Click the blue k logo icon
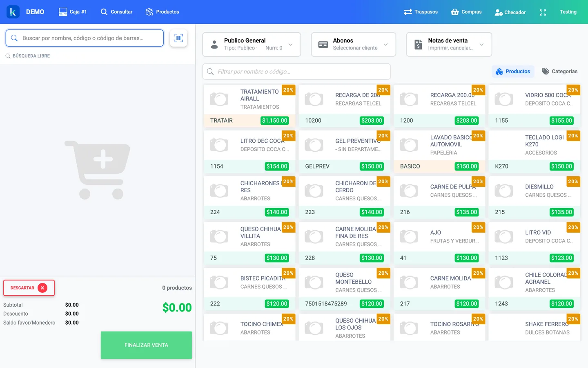Image resolution: width=588 pixels, height=368 pixels. pyautogui.click(x=13, y=12)
